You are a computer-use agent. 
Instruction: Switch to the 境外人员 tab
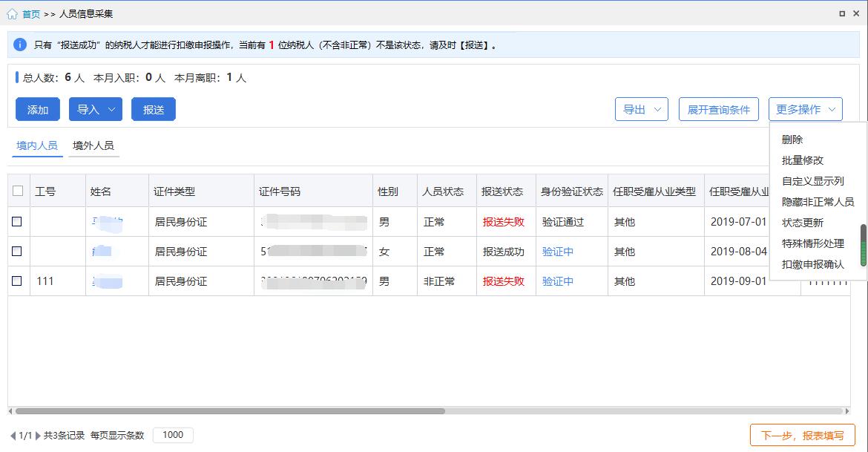93,145
